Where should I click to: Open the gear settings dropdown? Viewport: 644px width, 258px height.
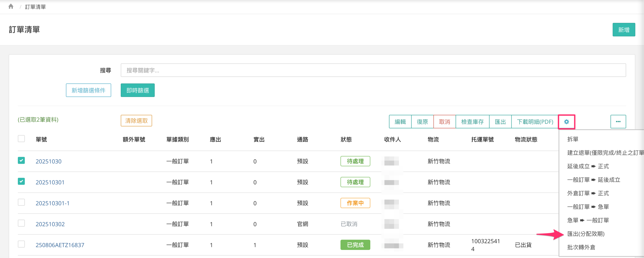pos(566,122)
